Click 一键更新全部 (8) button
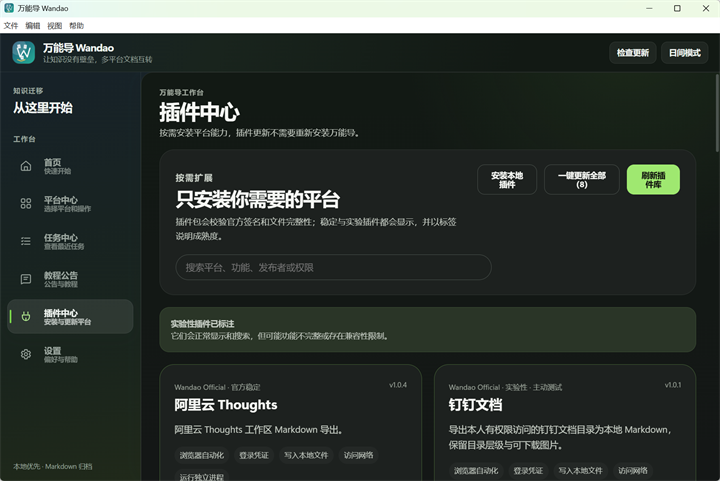This screenshot has width=720, height=481. [x=582, y=179]
